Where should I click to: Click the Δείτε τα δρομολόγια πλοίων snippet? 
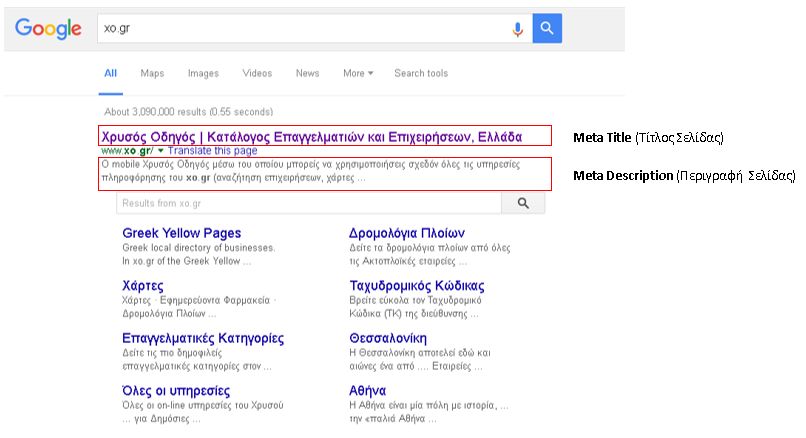(x=430, y=254)
